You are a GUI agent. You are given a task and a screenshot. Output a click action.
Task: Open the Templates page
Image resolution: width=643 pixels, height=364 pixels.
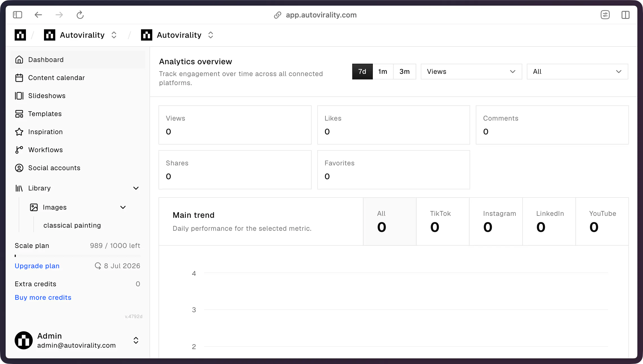(x=78, y=114)
